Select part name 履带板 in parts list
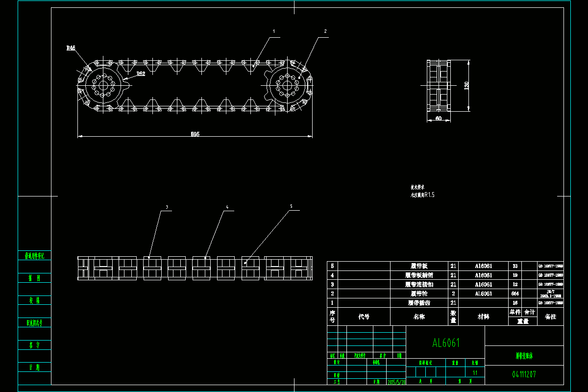Viewport: 588px width, 392px height. tap(419, 266)
